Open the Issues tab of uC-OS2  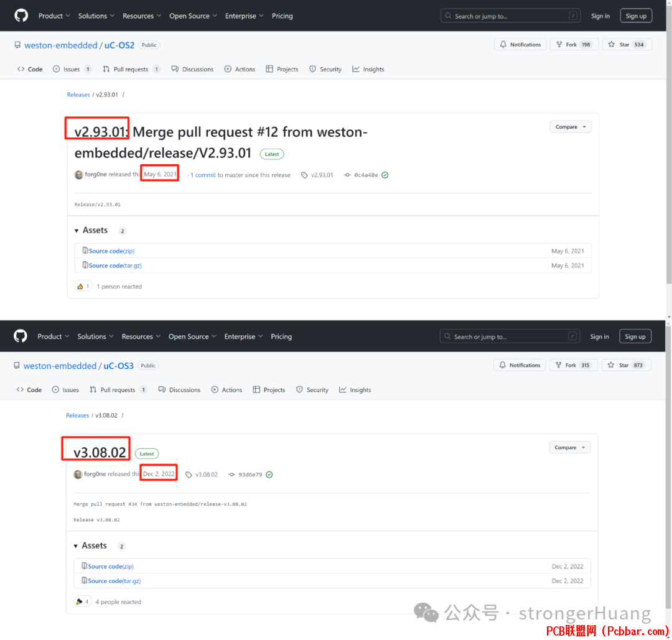point(72,69)
